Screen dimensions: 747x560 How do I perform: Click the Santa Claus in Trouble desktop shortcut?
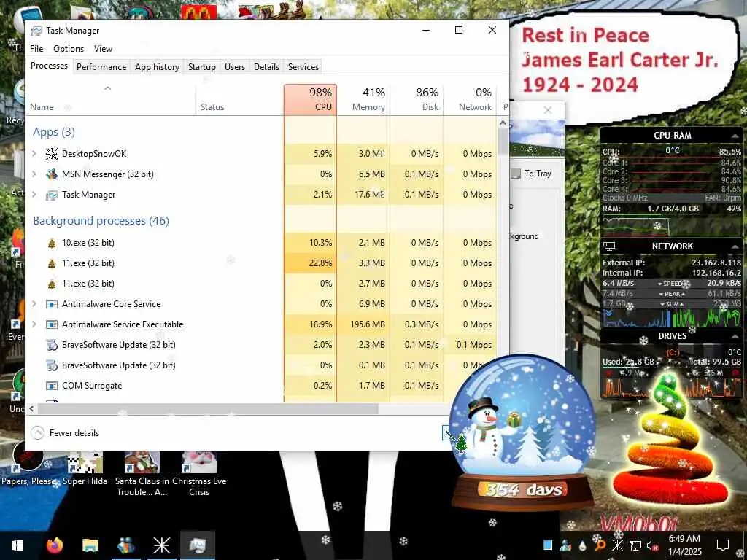point(142,474)
